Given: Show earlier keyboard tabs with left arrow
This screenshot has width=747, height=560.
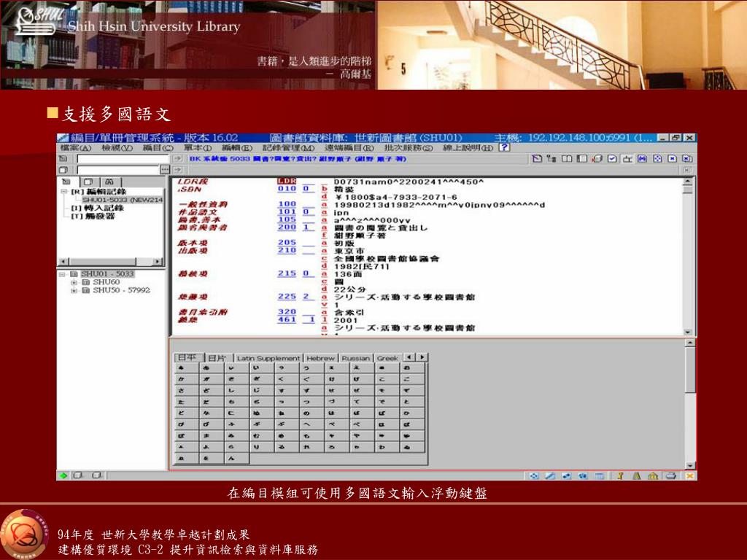Looking at the screenshot, I should tap(409, 357).
